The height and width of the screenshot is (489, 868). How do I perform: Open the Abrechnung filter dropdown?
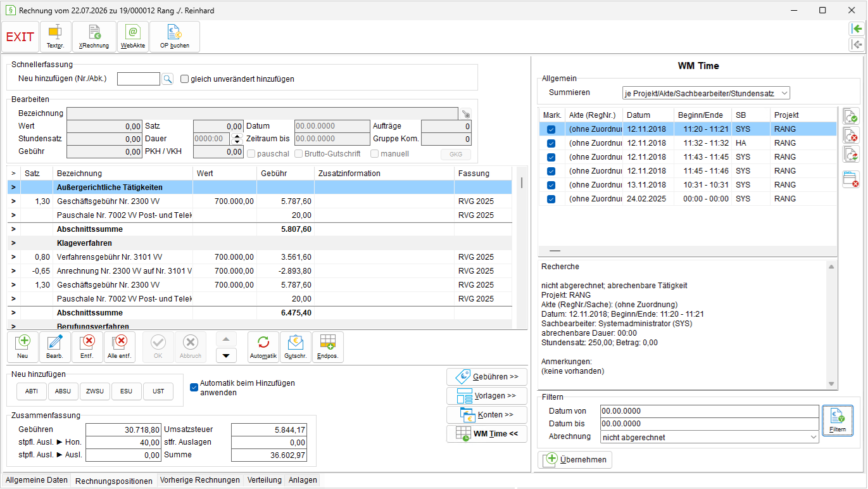[709, 437]
